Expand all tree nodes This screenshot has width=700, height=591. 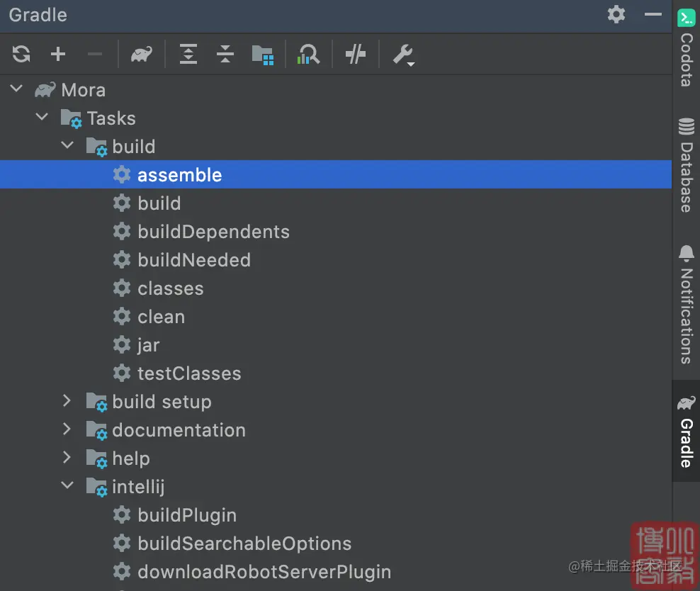pyautogui.click(x=188, y=55)
